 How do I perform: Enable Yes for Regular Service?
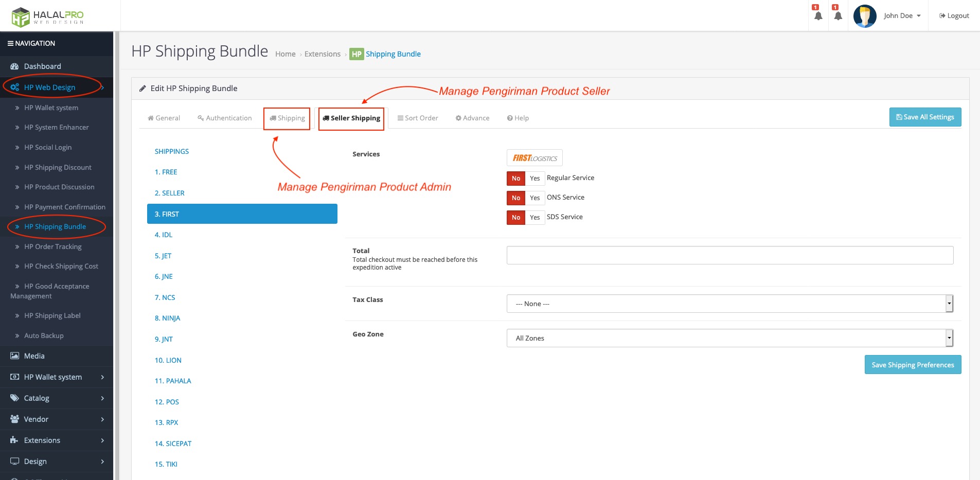pos(534,179)
